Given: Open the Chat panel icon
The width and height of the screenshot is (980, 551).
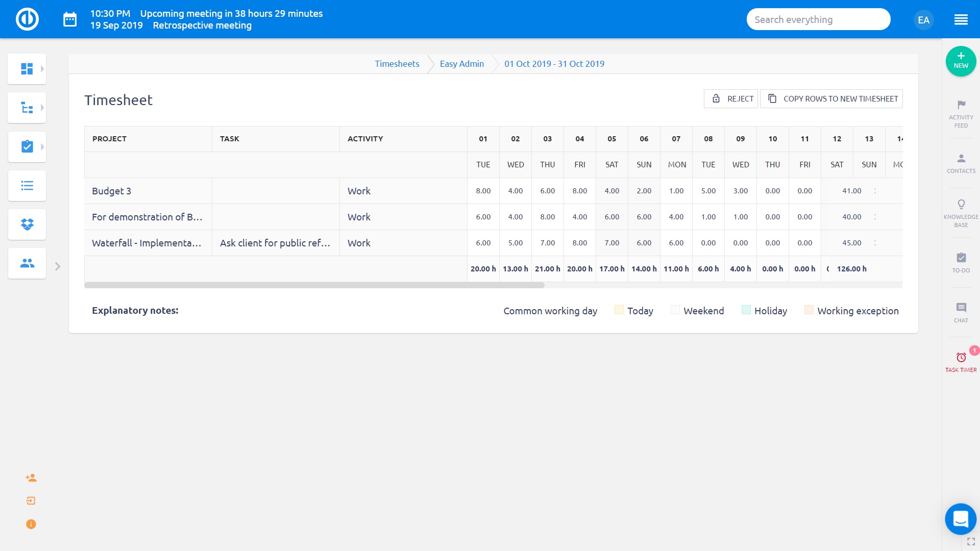Looking at the screenshot, I should 961,308.
